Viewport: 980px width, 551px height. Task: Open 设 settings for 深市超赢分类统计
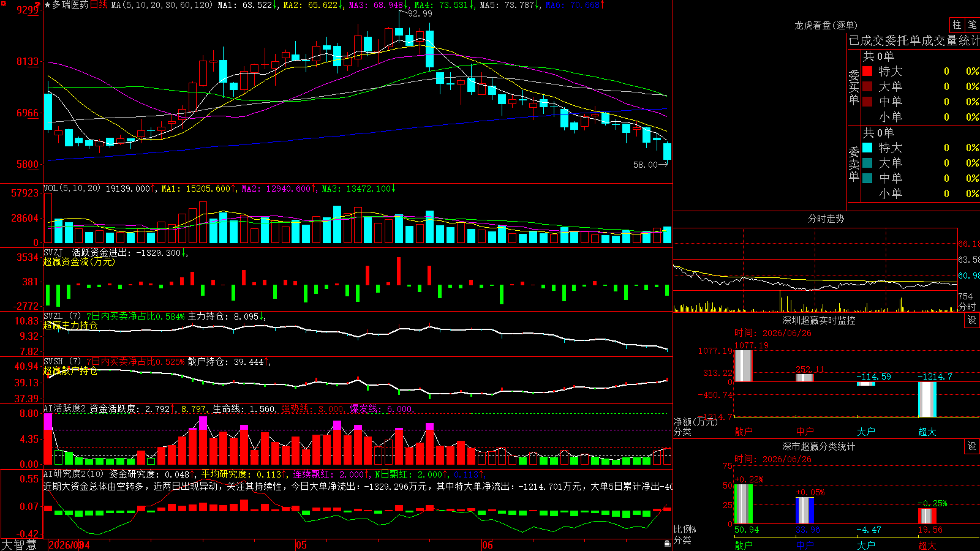tap(971, 446)
